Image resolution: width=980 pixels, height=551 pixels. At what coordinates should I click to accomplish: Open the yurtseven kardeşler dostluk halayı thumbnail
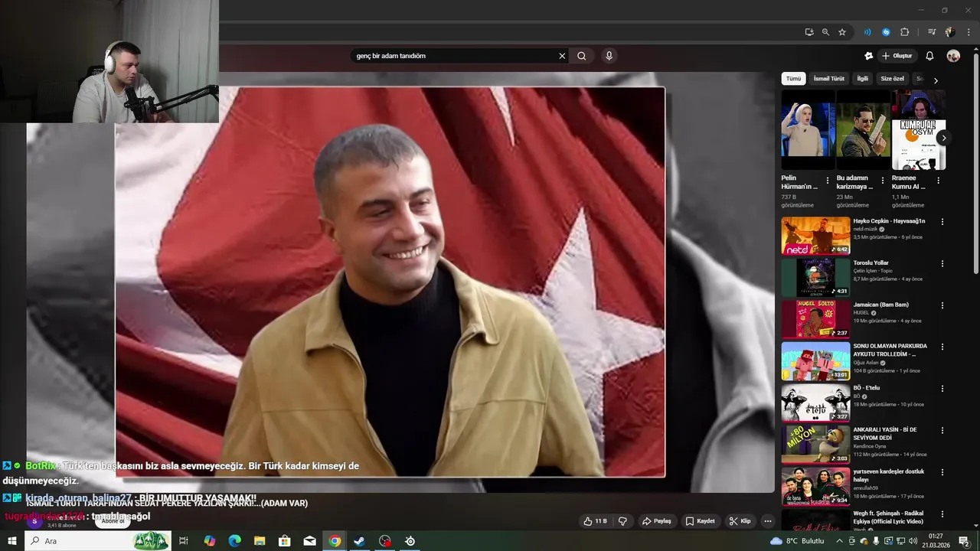[x=815, y=486]
